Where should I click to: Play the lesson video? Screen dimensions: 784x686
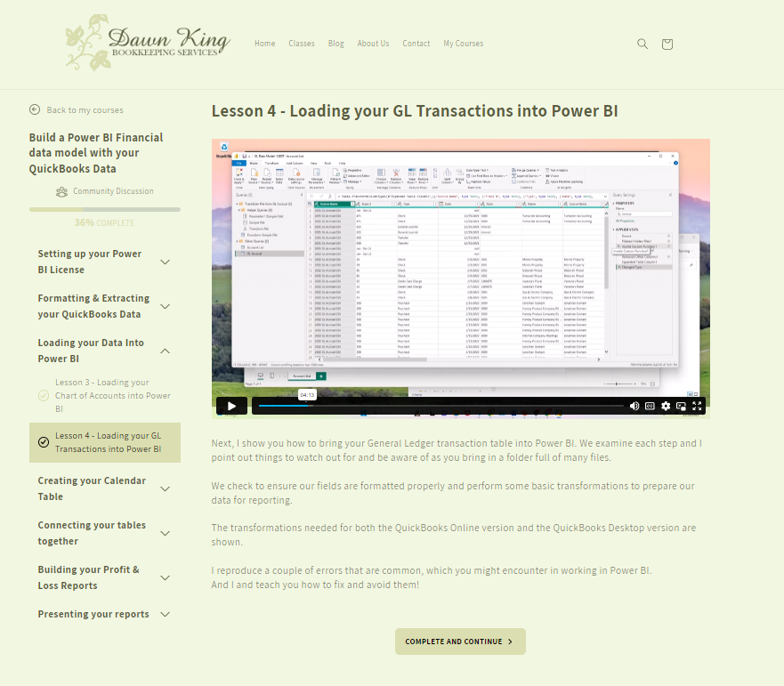click(231, 406)
